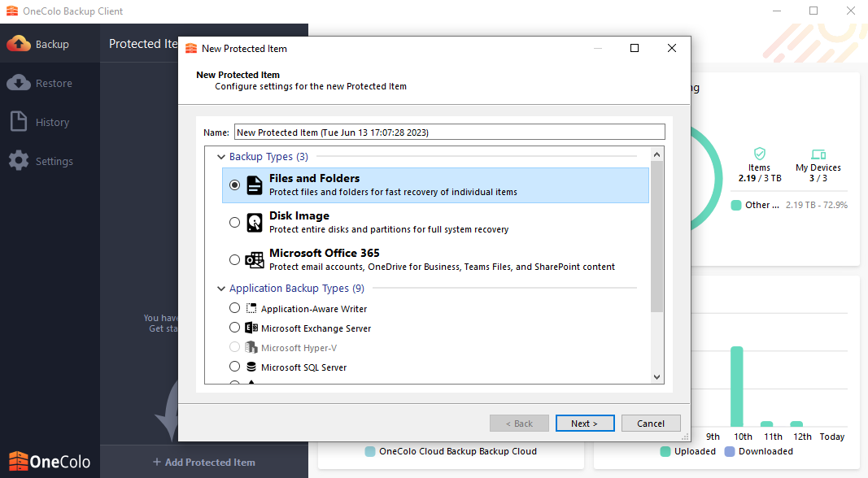This screenshot has width=868, height=478.
Task: Click the list vertical scrollbar thumb
Action: point(656,237)
